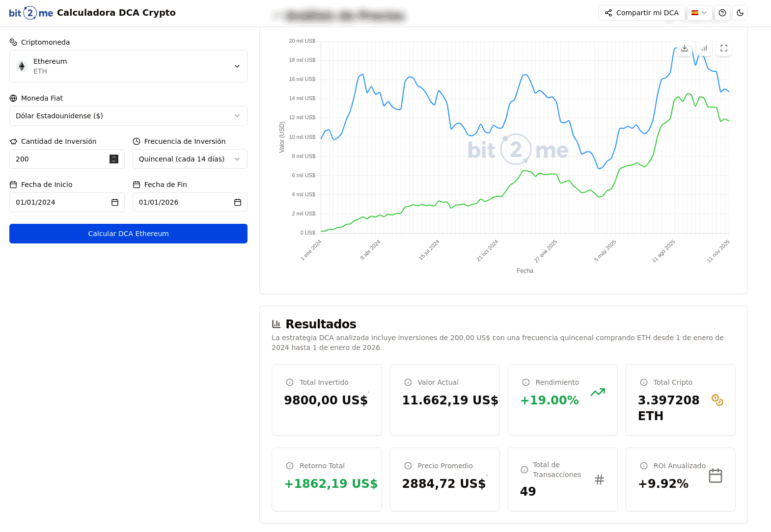Click the bit2me logo in header
Image resolution: width=771 pixels, height=532 pixels.
[31, 13]
